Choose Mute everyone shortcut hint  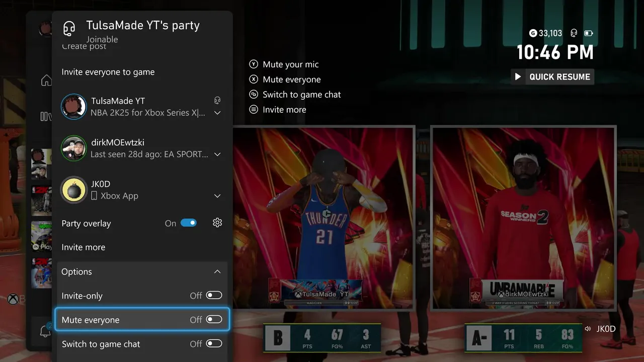[292, 79]
